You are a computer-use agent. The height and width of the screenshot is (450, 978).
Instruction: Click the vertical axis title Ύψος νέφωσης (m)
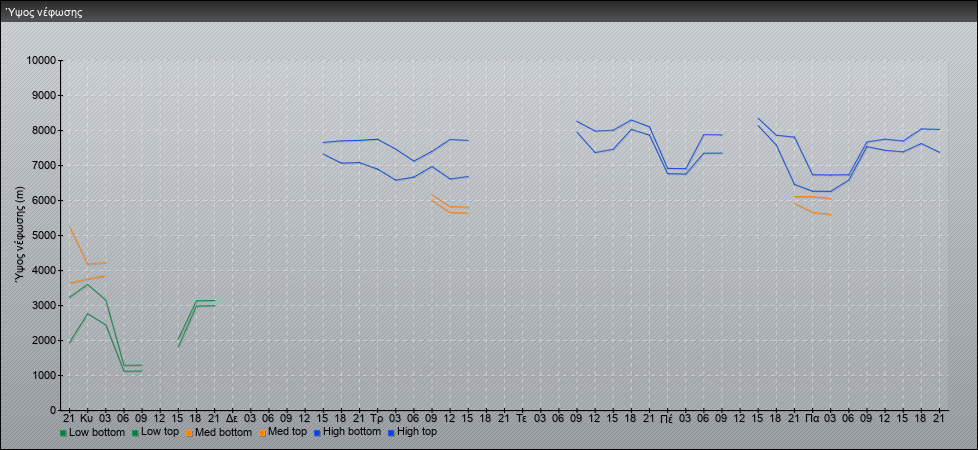coord(20,235)
